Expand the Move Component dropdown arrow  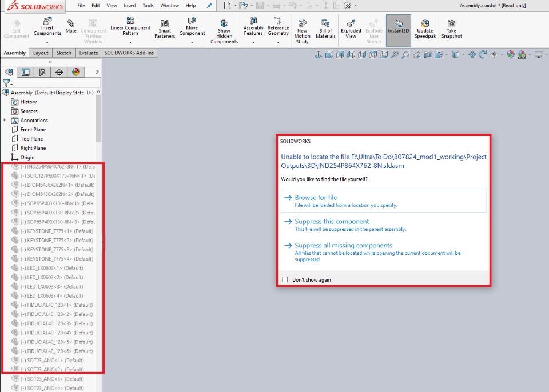pos(192,42)
